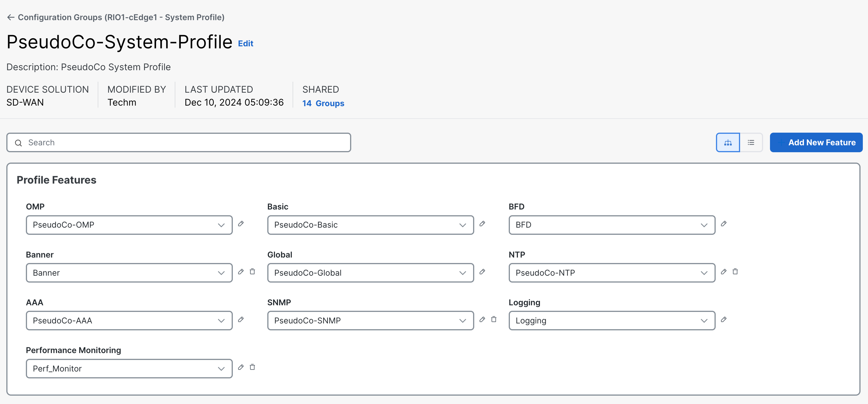Click the Performance Monitoring label
868x404 pixels.
click(x=74, y=350)
